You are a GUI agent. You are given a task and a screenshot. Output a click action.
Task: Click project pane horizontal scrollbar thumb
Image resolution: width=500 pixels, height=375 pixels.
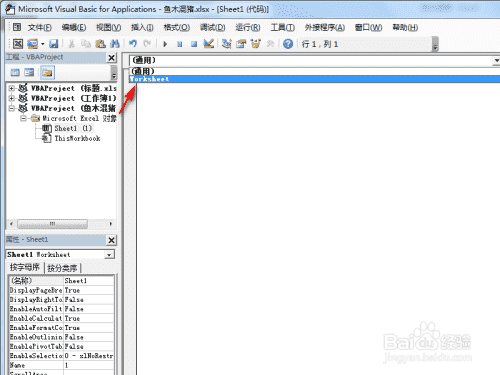[53, 224]
